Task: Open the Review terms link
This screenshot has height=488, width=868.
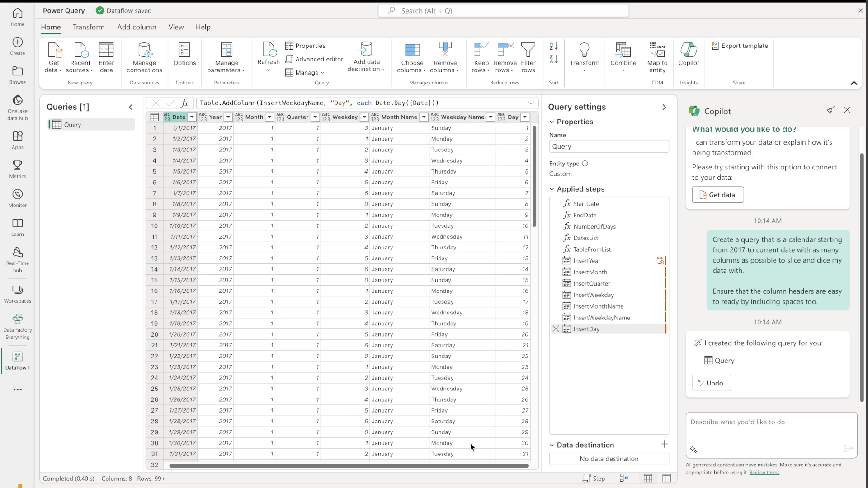Action: (x=764, y=473)
